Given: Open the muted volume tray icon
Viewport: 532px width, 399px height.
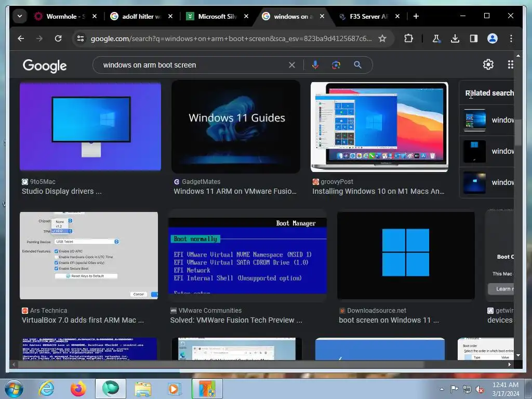Looking at the screenshot, I should click(x=480, y=390).
